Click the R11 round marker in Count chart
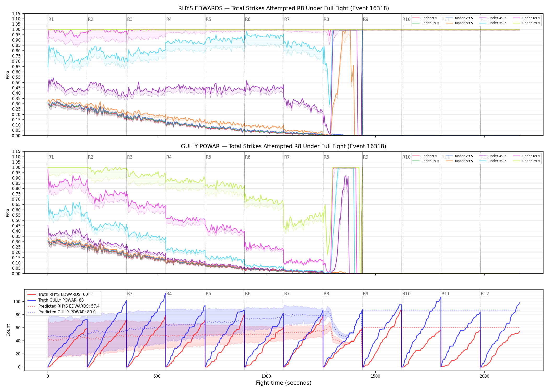 pos(445,294)
